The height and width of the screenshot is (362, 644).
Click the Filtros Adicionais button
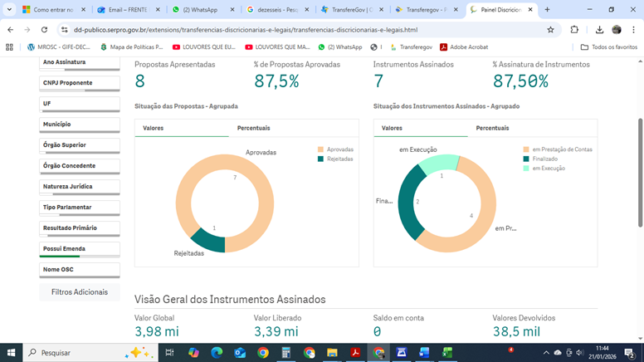click(80, 292)
